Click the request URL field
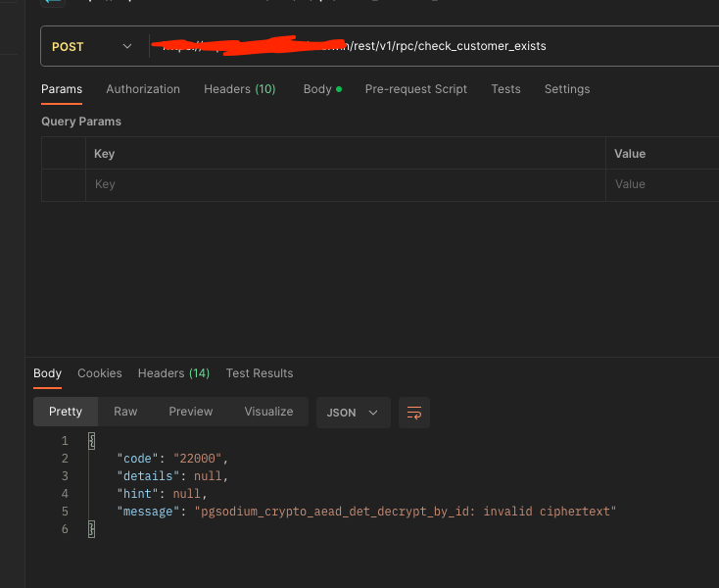 [x=436, y=46]
